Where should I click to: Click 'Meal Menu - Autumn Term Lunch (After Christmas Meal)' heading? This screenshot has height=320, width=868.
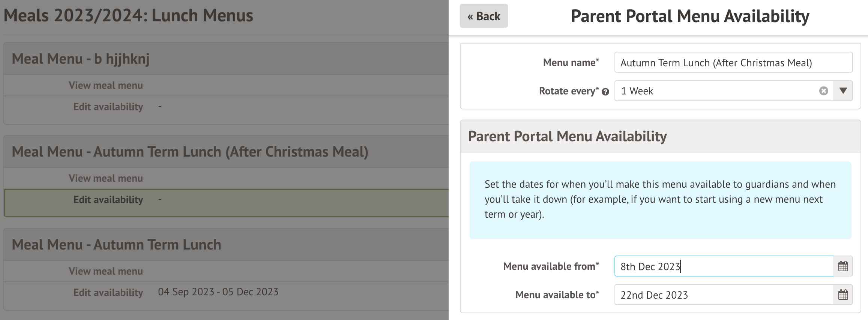[x=190, y=152]
